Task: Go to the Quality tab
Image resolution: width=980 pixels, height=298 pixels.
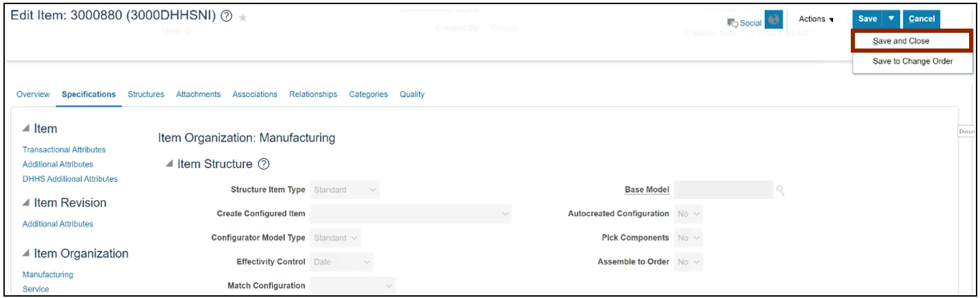Action: tap(412, 94)
